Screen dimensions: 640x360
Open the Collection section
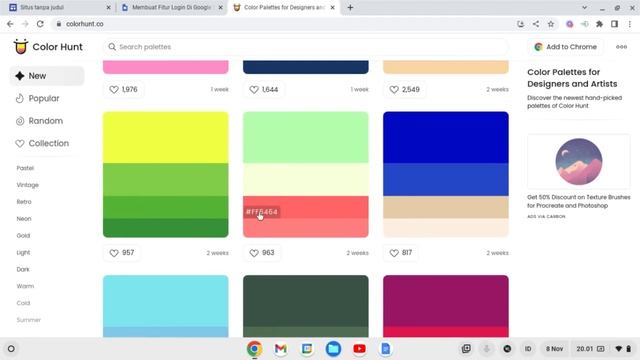pos(42,143)
